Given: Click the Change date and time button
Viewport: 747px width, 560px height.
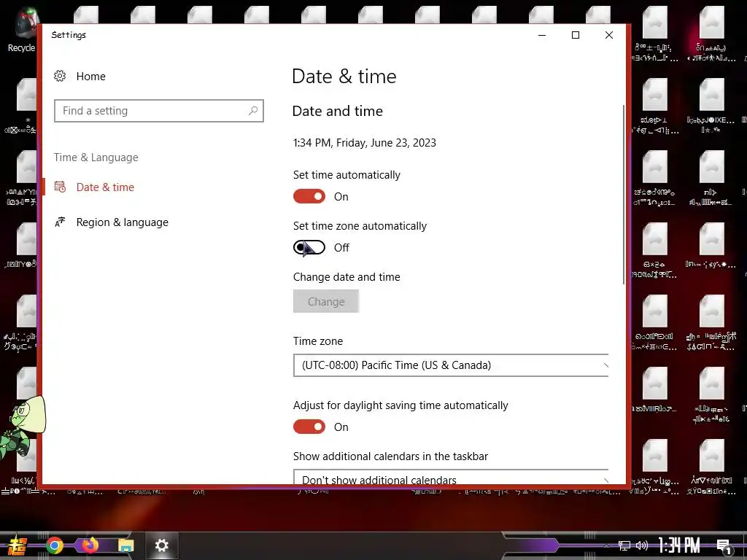Looking at the screenshot, I should [326, 301].
